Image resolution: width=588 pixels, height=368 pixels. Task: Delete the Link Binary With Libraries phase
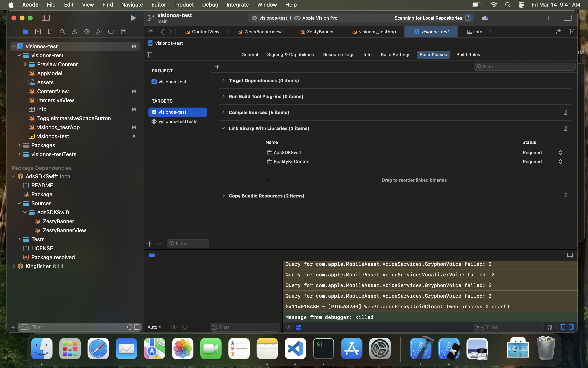(x=565, y=128)
